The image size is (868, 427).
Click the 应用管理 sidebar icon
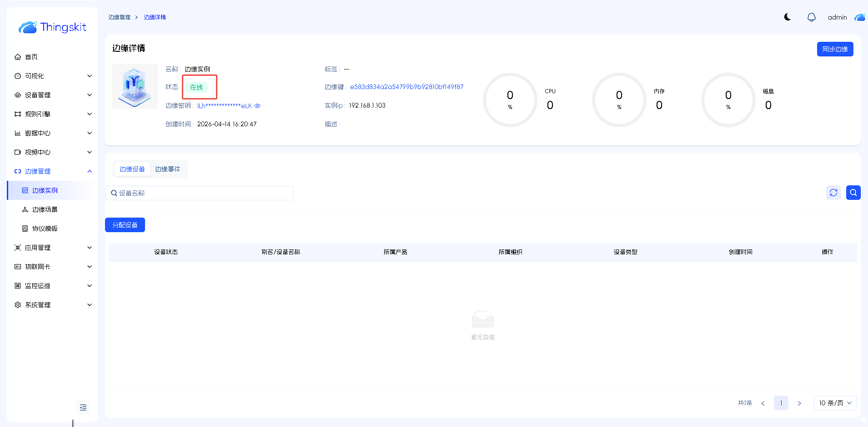pos(18,248)
